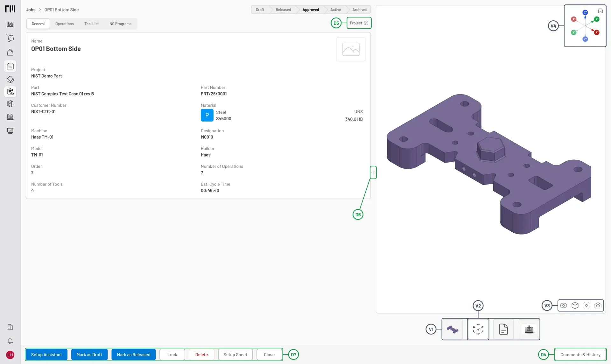Viewport: 611px width, 364px height.
Task: Click the part number PRT/26/0001
Action: 214,94
